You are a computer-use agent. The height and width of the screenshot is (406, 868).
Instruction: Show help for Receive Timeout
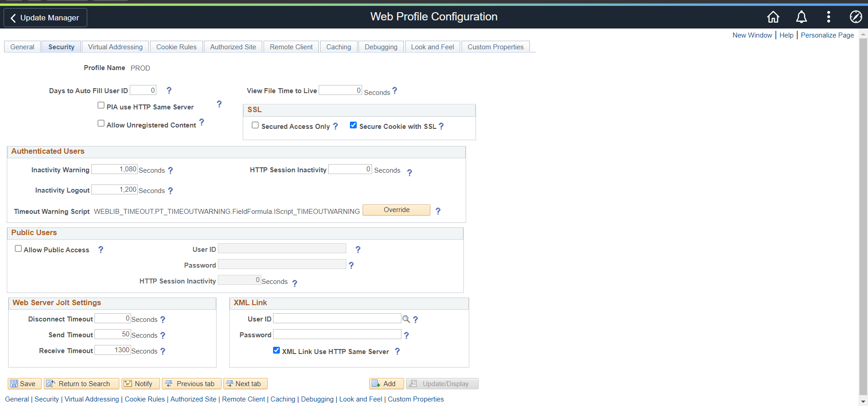[x=163, y=351]
